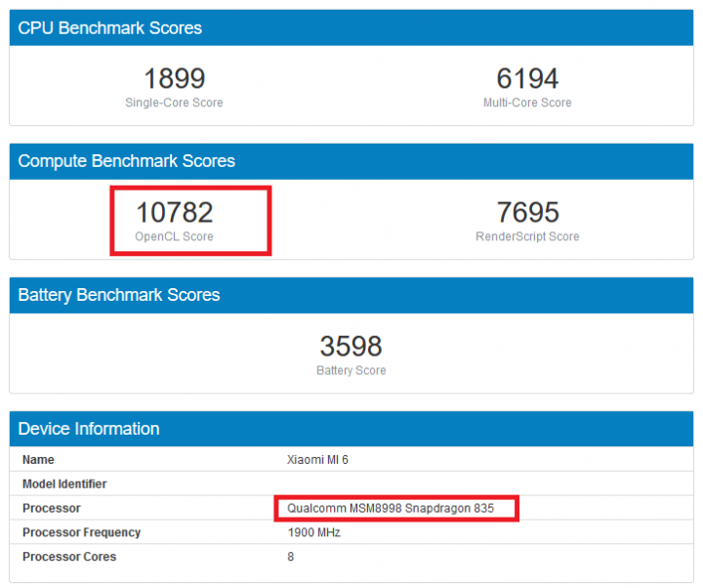Image resolution: width=703 pixels, height=588 pixels.
Task: Click the Battery Benchmark Scores header
Action: pyautogui.click(x=351, y=295)
